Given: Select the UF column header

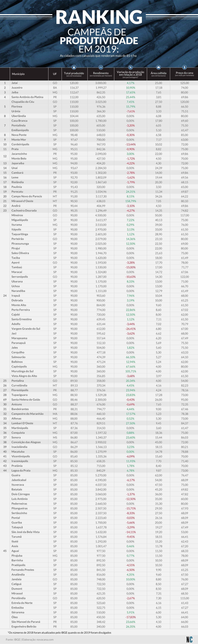Looking at the screenshot, I should pyautogui.click(x=55, y=74).
